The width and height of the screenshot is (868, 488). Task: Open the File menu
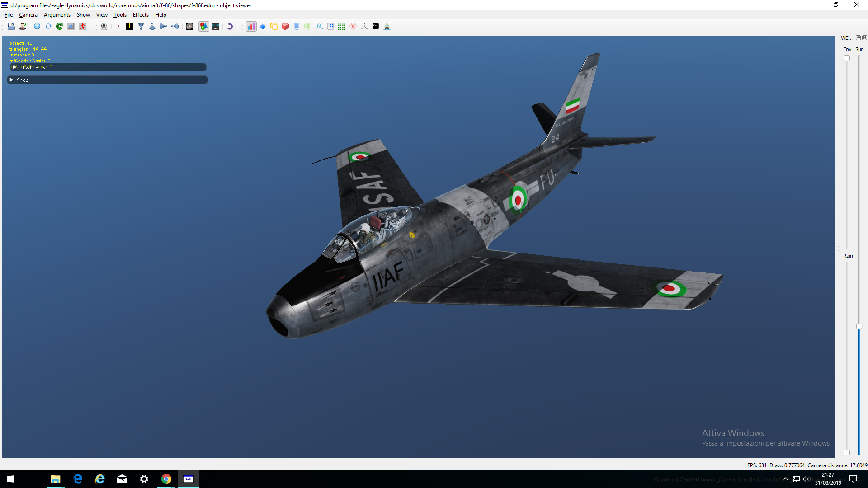(9, 15)
